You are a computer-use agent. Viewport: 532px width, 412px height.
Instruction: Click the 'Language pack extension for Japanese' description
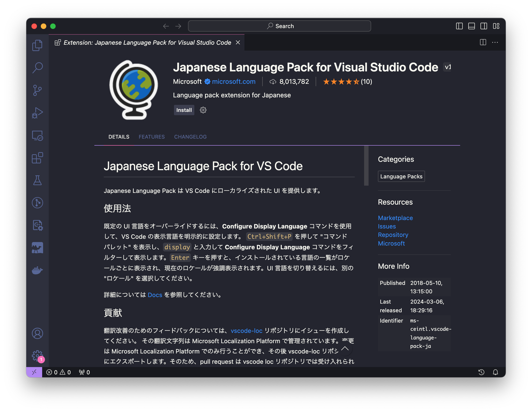click(232, 95)
